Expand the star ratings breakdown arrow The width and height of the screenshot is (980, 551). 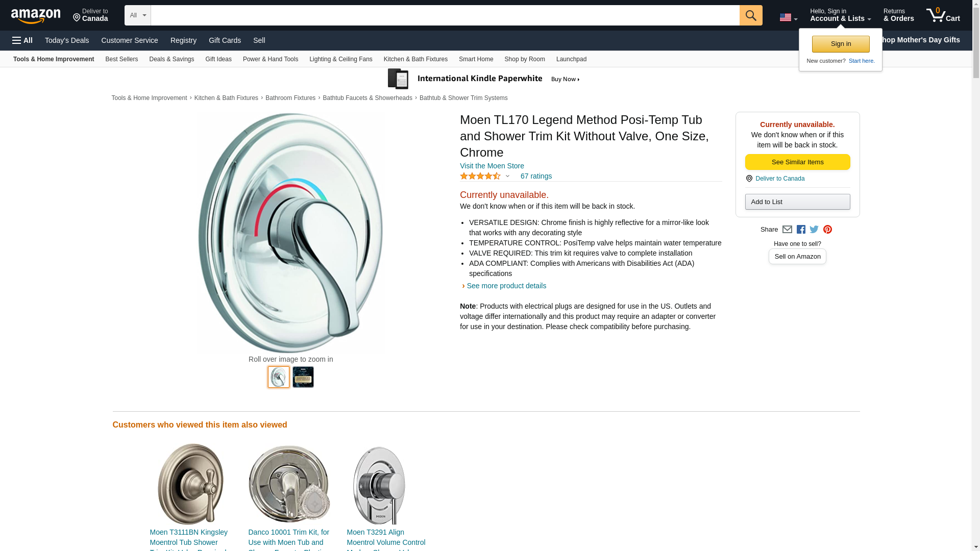507,176
